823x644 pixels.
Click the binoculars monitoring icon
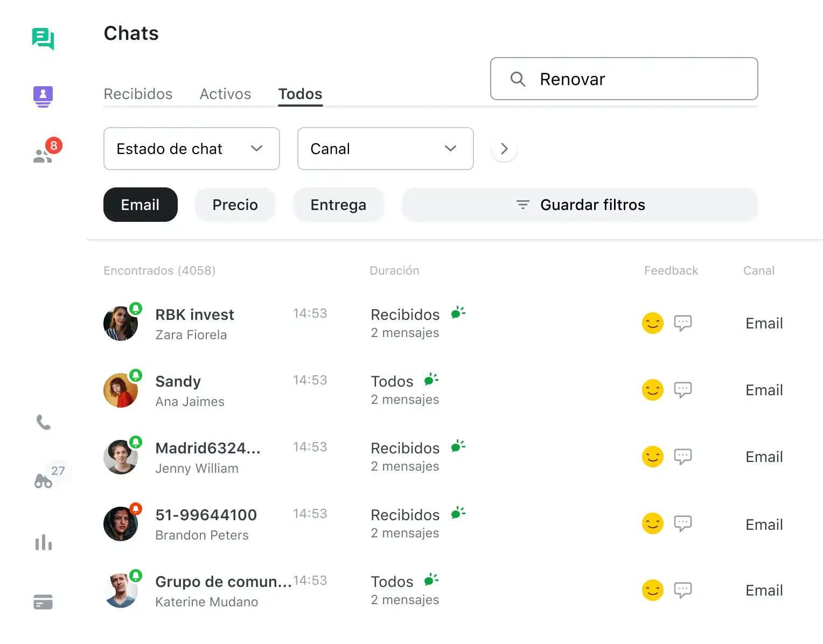44,480
